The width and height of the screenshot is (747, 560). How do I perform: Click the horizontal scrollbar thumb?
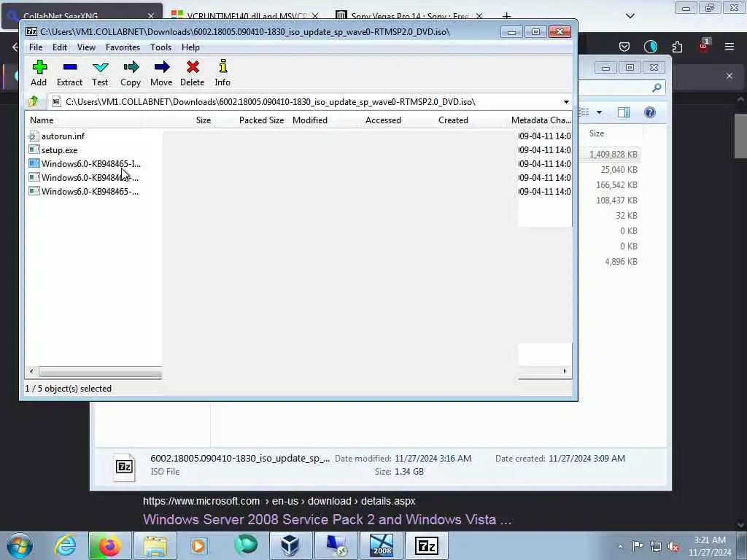tap(101, 371)
